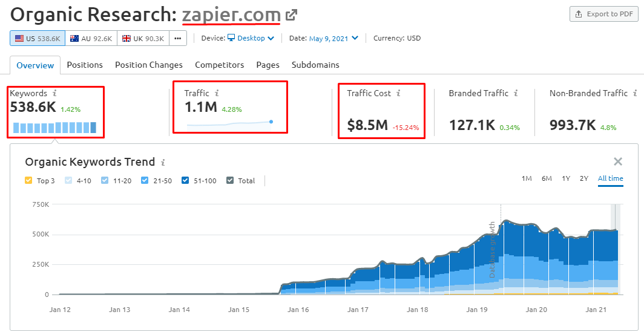Click the UK flag icon
This screenshot has height=332, width=644.
click(x=126, y=39)
